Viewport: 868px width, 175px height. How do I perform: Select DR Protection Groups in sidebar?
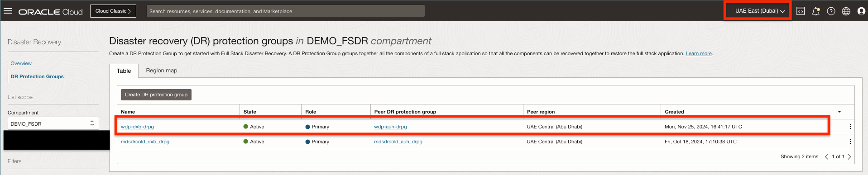37,76
